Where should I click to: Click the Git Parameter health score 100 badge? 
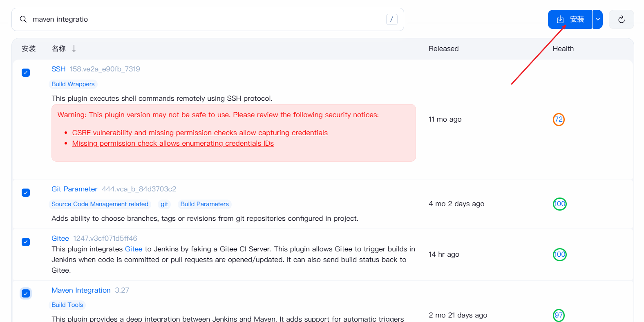[x=559, y=204]
